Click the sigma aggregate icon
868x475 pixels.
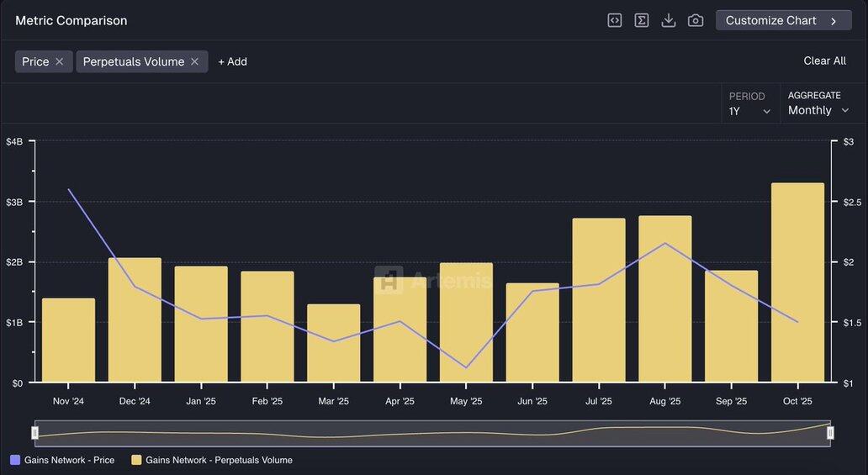pyautogui.click(x=642, y=20)
